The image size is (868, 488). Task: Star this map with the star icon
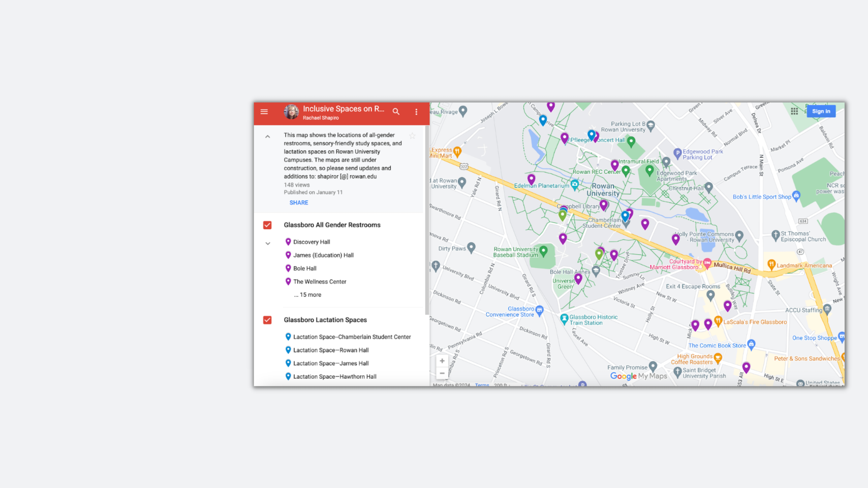pos(412,136)
